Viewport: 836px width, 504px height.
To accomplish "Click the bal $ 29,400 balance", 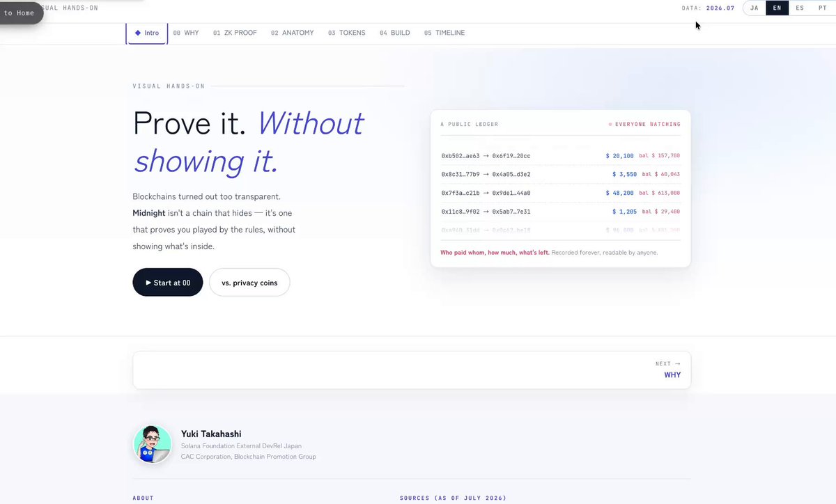I will [660, 212].
